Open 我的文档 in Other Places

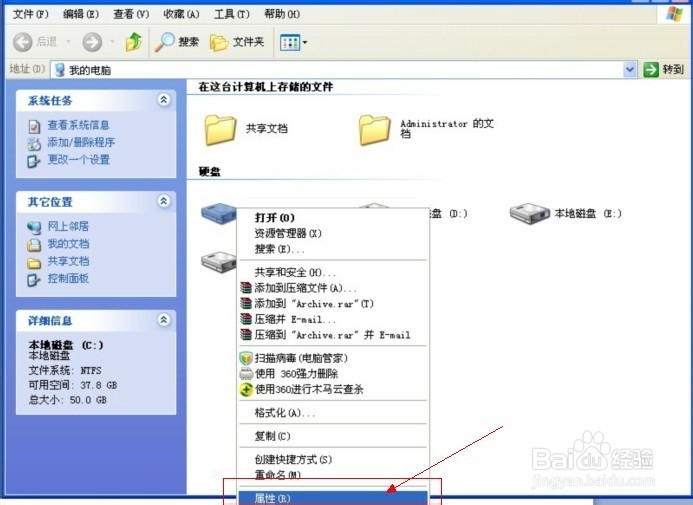[68, 243]
